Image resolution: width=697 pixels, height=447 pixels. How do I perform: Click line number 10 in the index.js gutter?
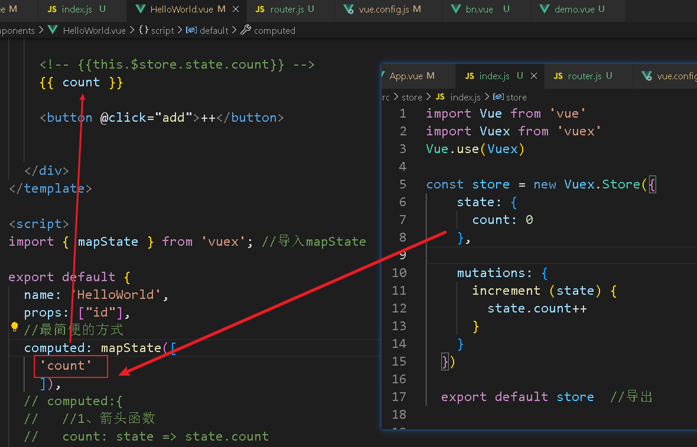(x=399, y=273)
